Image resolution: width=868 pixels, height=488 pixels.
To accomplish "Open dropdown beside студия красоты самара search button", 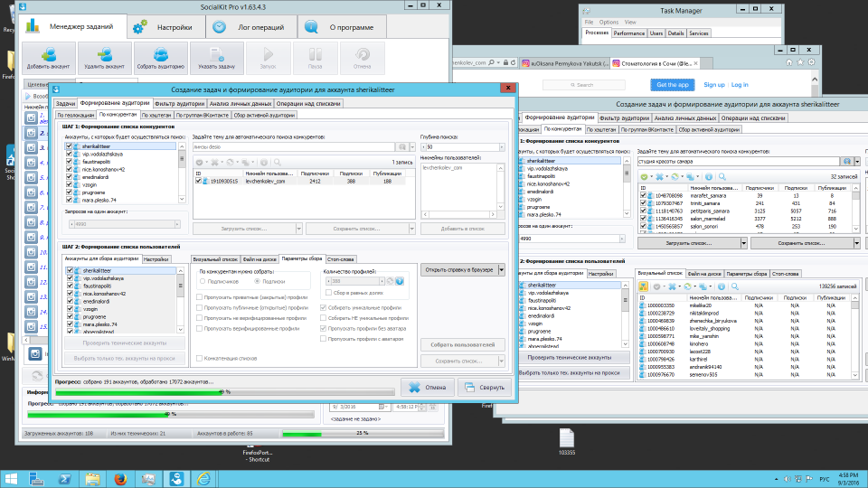I will (857, 162).
